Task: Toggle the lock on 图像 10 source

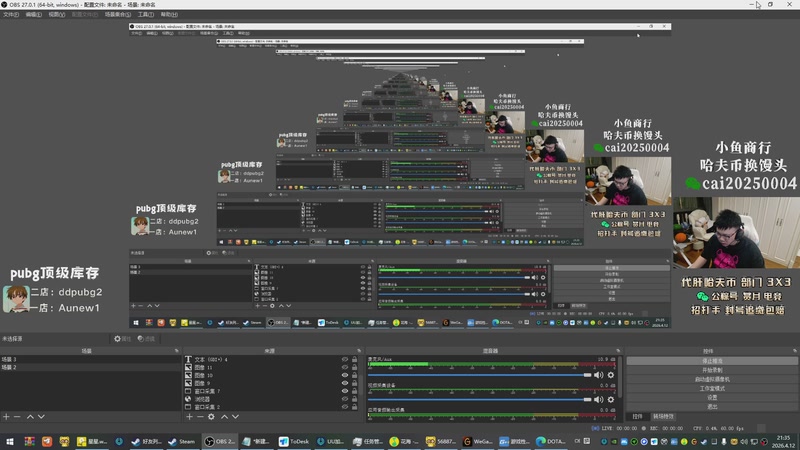Action: (355, 375)
